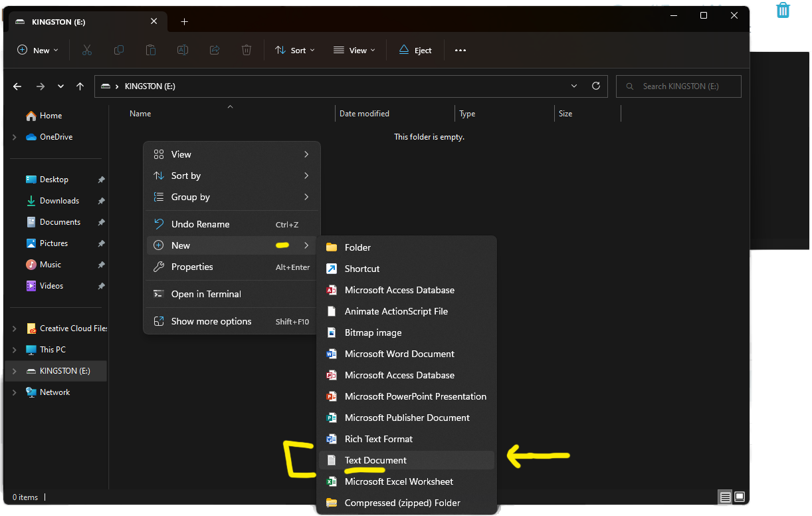The width and height of the screenshot is (812, 516).
Task: Eject the KINGSTON drive
Action: (415, 50)
